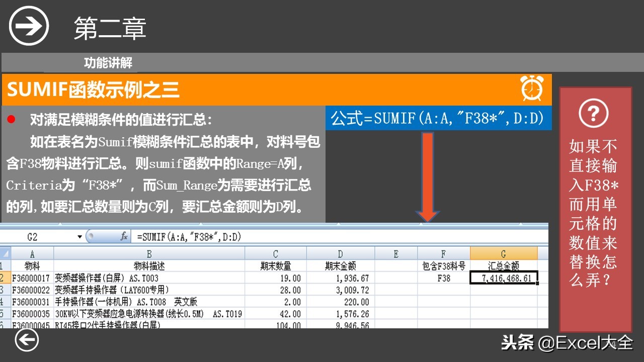
Task: Click the white forward arrow circle icon top left
Action: pos(28,25)
